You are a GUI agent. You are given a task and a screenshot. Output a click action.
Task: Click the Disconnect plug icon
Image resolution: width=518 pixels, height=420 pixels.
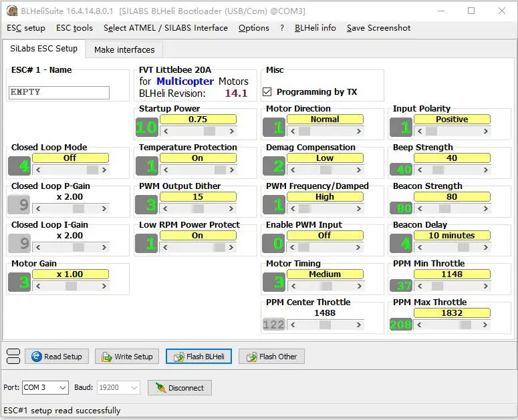pos(160,388)
